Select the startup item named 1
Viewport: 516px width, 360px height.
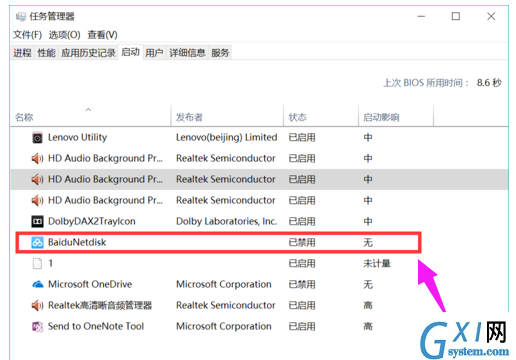tap(259, 263)
